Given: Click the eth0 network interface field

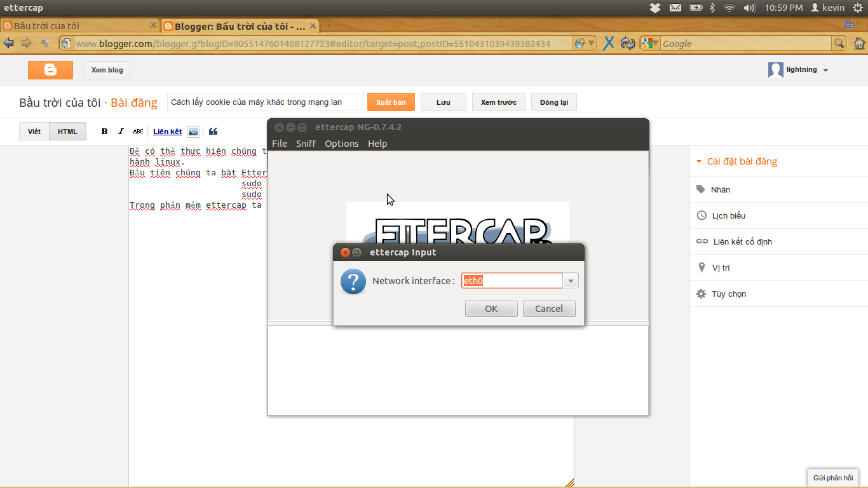Looking at the screenshot, I should [x=512, y=281].
